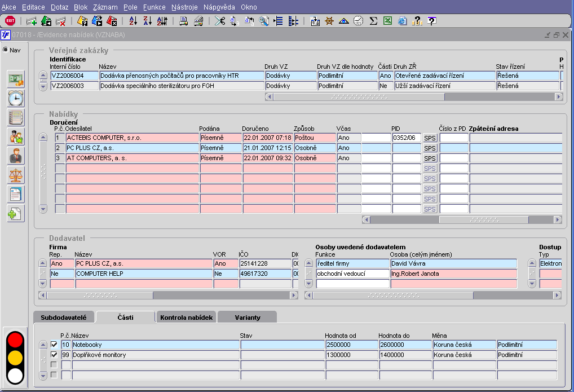Click the money banknote sidebar icon
Image resolution: width=574 pixels, height=392 pixels.
pos(16,79)
